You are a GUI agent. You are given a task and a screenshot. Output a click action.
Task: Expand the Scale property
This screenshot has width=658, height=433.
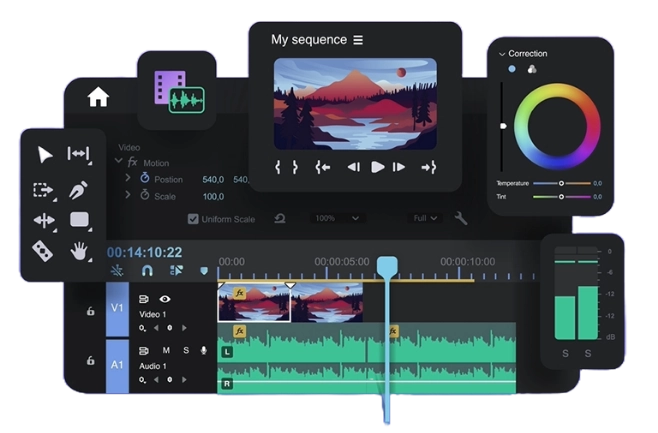point(128,195)
